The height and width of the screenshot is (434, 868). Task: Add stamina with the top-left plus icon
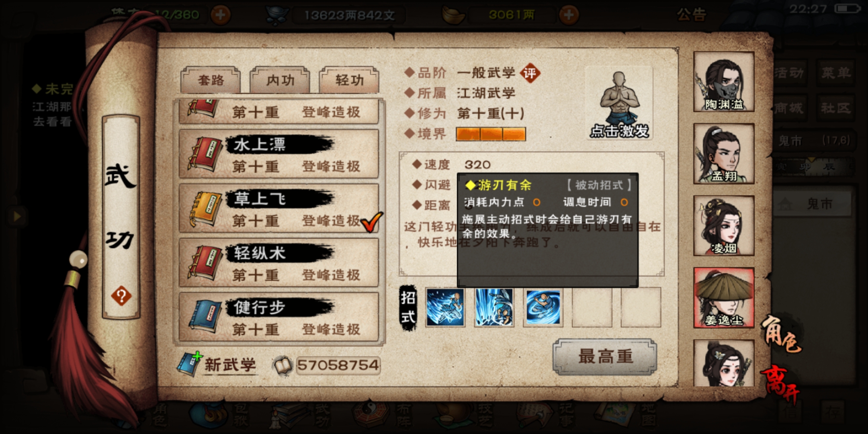point(221,15)
